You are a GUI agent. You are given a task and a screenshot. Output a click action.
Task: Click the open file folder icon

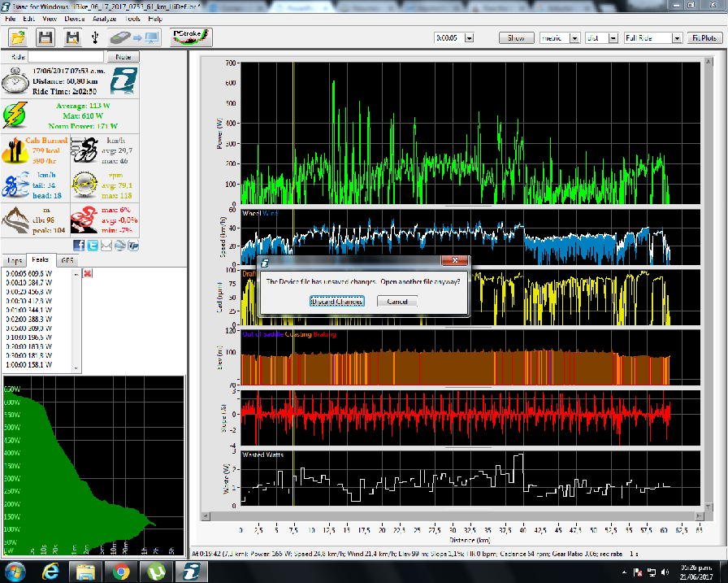(19, 37)
